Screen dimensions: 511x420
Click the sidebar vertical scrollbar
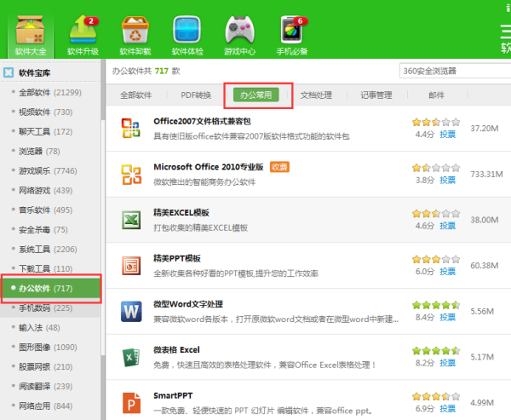tap(103, 239)
